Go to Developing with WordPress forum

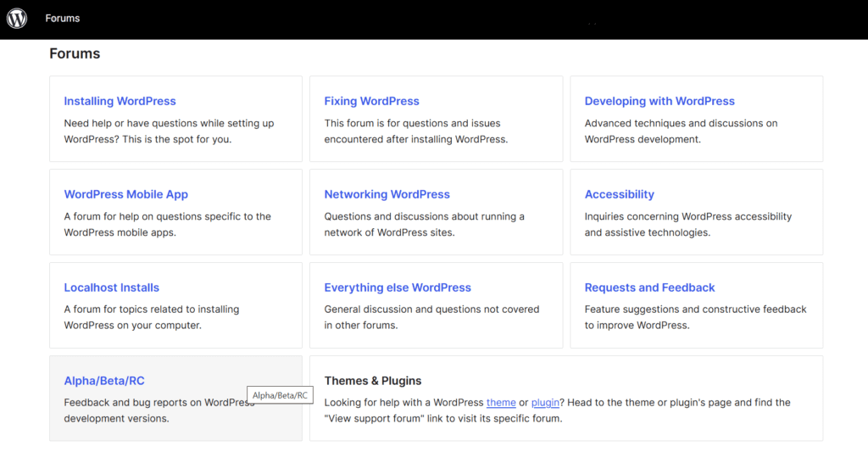point(659,101)
